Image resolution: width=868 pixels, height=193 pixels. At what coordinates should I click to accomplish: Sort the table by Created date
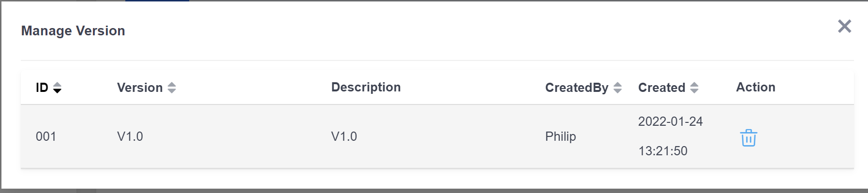694,88
